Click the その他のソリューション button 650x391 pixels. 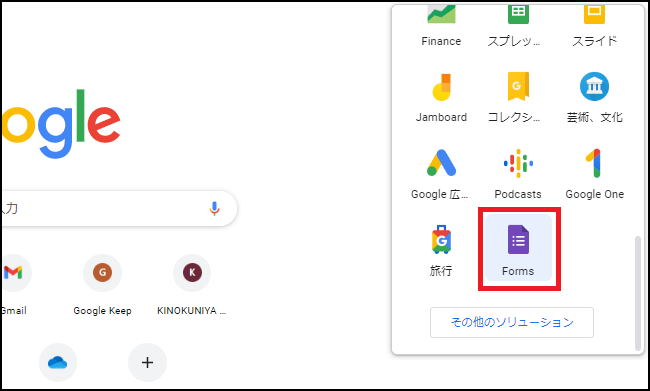[x=512, y=322]
